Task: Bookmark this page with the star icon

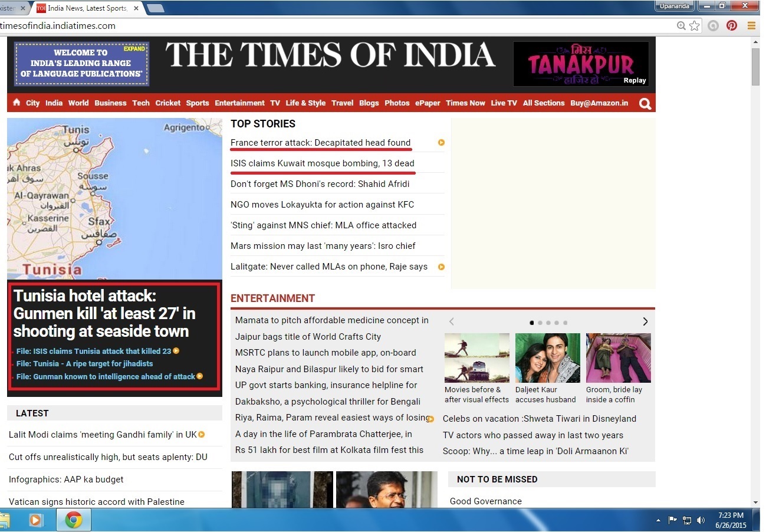Action: tap(695, 26)
